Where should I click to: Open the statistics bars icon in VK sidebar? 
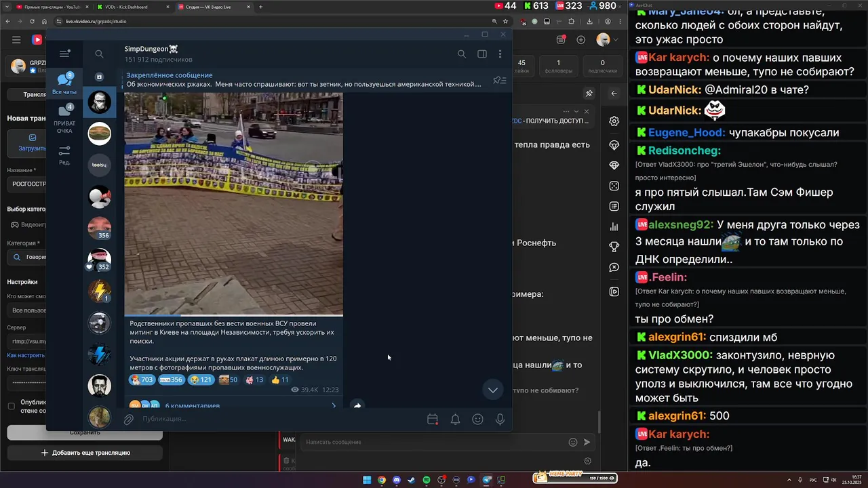[614, 227]
